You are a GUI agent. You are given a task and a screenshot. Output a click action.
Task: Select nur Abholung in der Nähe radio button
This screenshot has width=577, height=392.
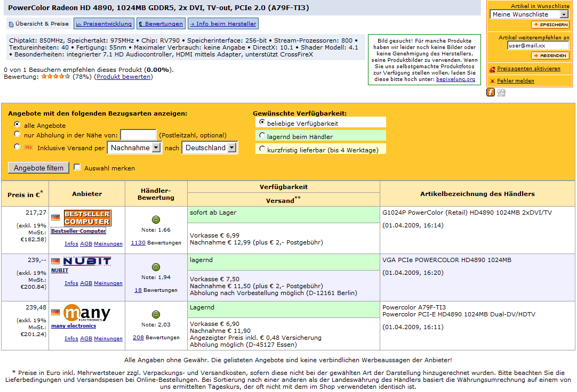(17, 134)
